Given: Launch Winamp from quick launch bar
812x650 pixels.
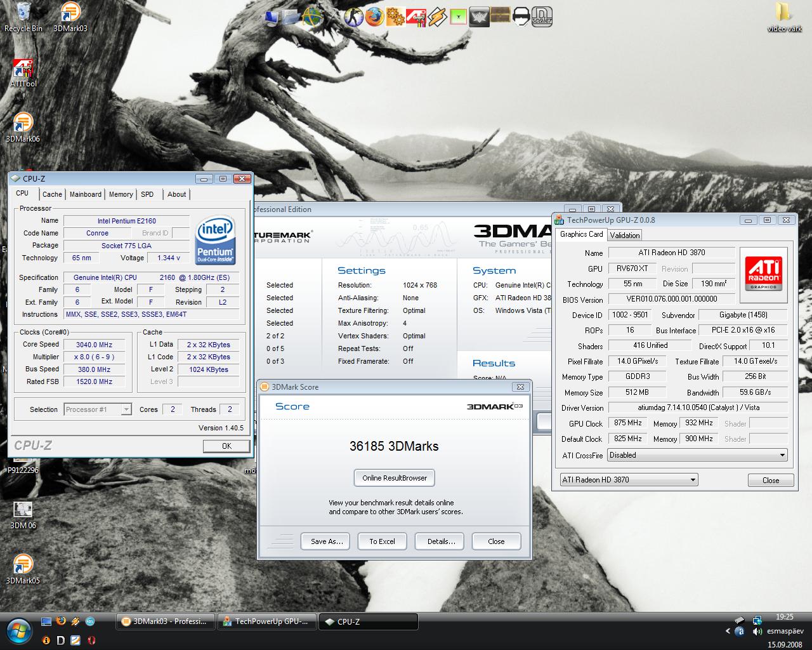Looking at the screenshot, I should point(75,621).
